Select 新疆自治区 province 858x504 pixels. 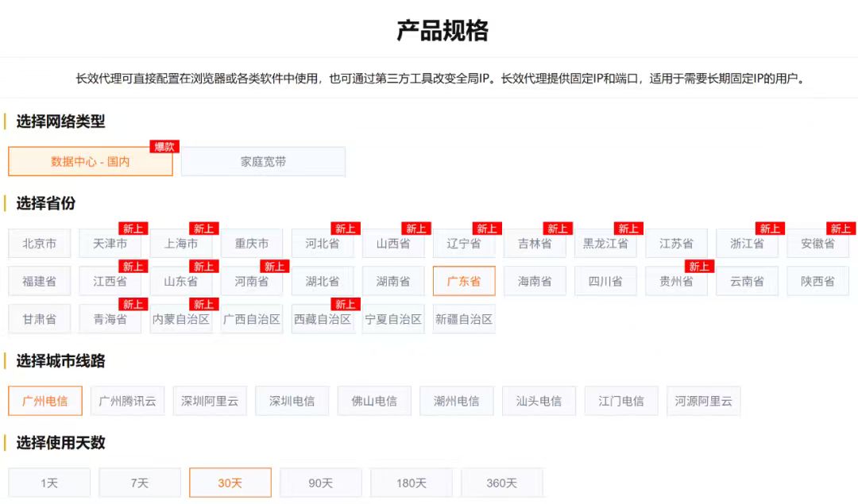[x=463, y=319]
